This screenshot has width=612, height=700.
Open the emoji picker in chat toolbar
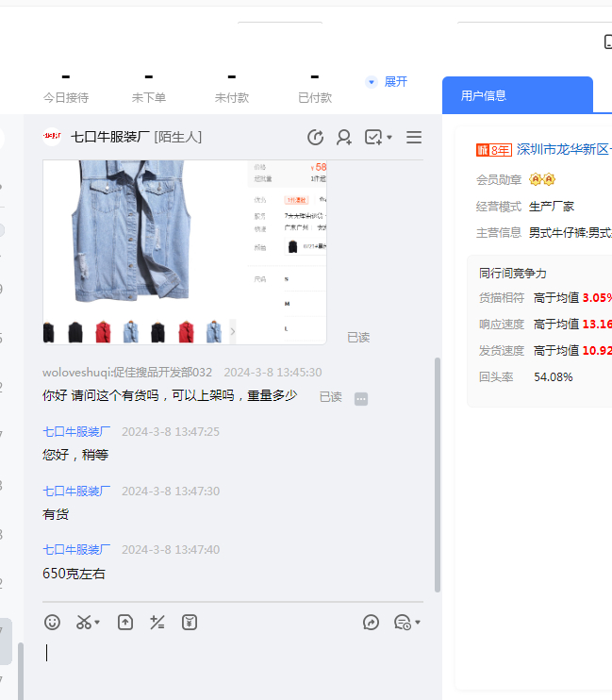(53, 623)
